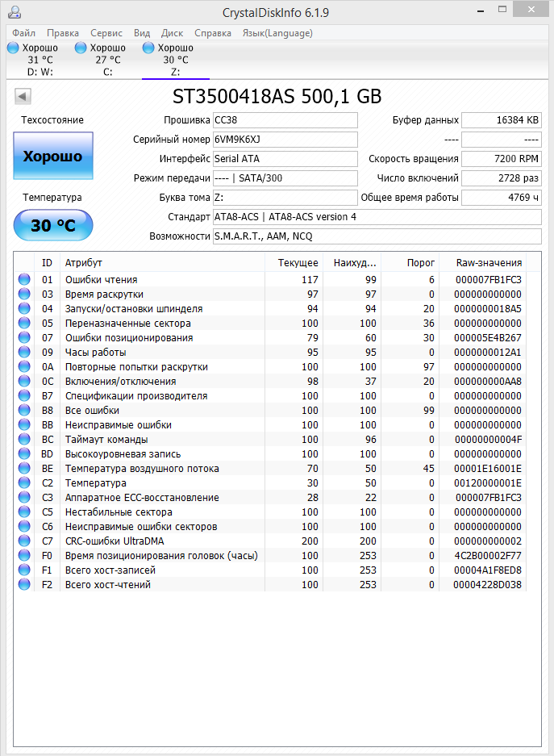Open the Сервис menu
The image size is (554, 756).
tap(106, 33)
